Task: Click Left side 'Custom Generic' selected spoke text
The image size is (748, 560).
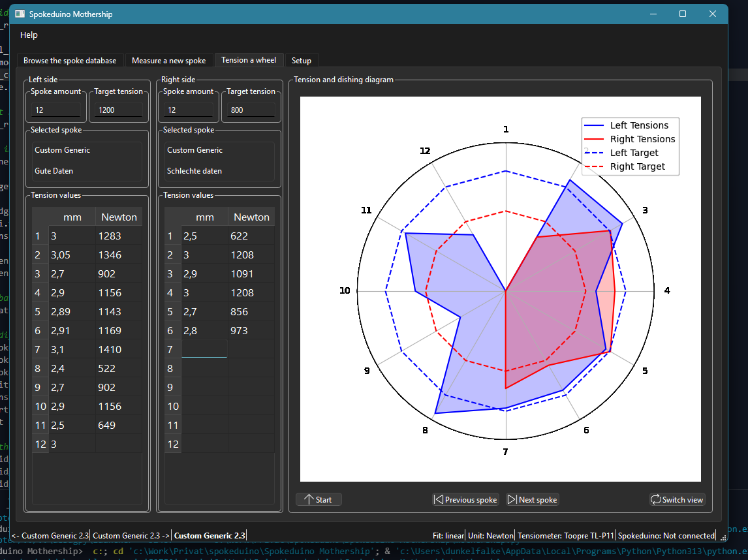Action: tap(62, 149)
